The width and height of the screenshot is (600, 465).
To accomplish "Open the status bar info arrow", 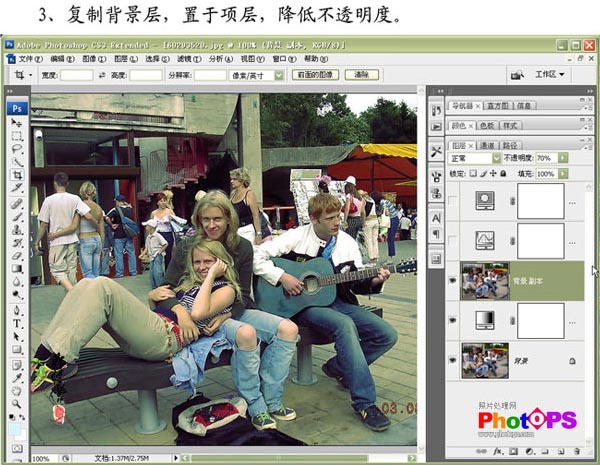I will click(x=176, y=458).
